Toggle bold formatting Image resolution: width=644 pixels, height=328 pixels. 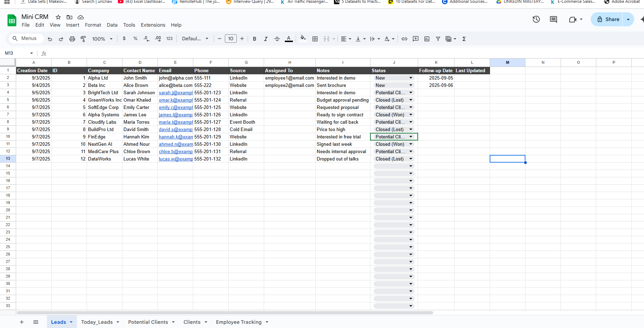[254, 39]
